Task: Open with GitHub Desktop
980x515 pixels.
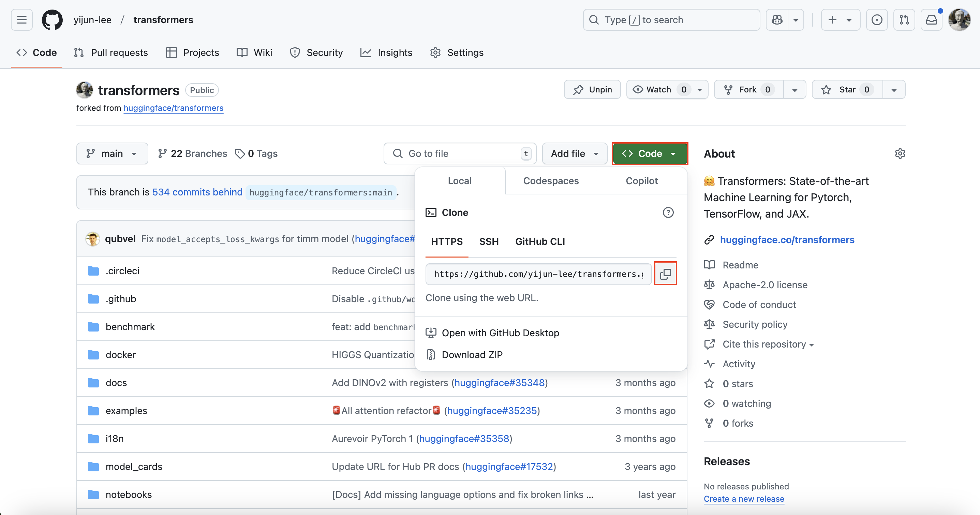Action: 492,333
